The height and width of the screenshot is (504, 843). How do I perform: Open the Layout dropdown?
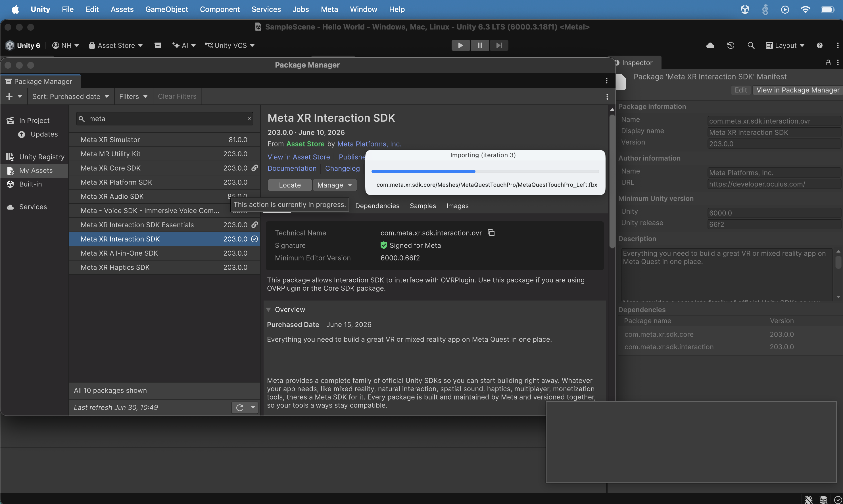(785, 45)
